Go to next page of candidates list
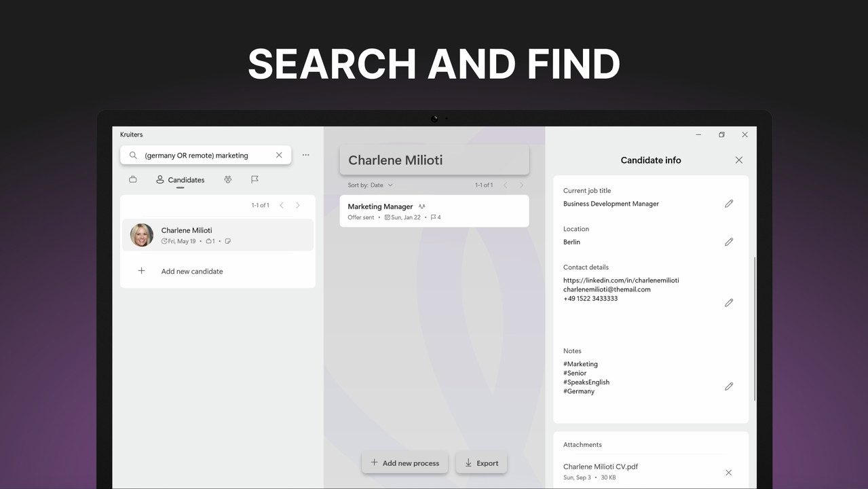The height and width of the screenshot is (489, 868). coord(298,205)
